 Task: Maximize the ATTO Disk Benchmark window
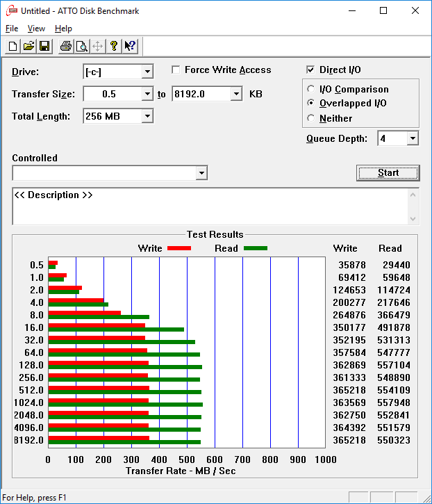tap(383, 10)
